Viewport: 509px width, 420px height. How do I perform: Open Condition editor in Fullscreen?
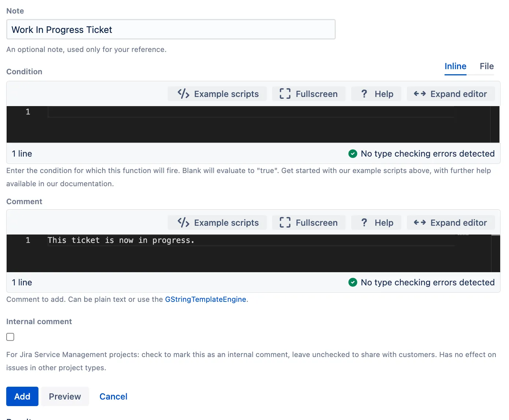[x=309, y=94]
